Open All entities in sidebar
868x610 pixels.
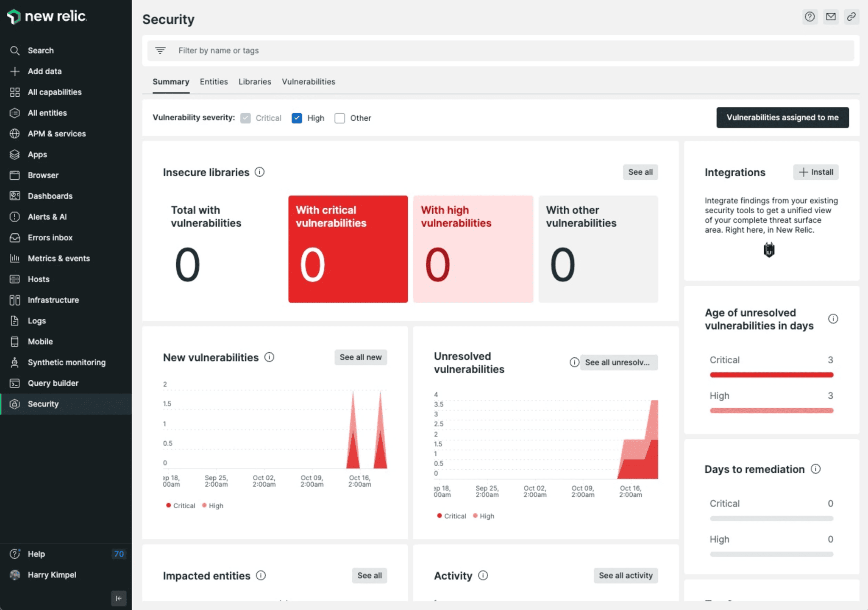coord(47,113)
